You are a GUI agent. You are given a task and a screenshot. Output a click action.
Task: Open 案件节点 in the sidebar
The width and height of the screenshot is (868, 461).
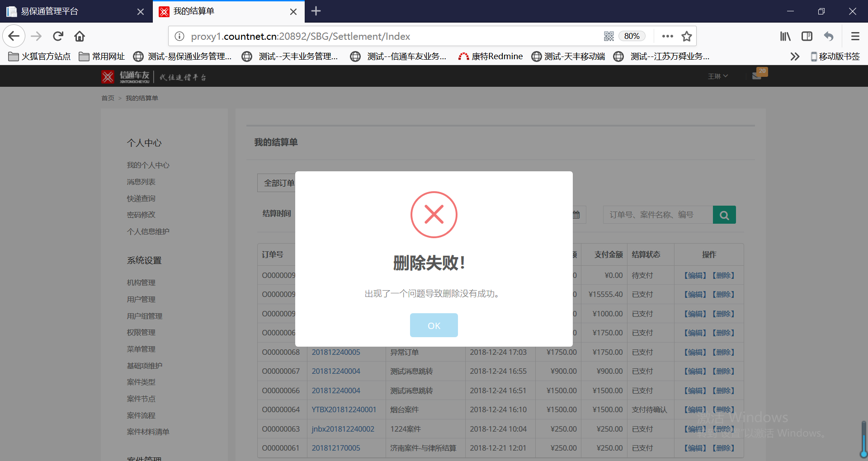point(141,399)
